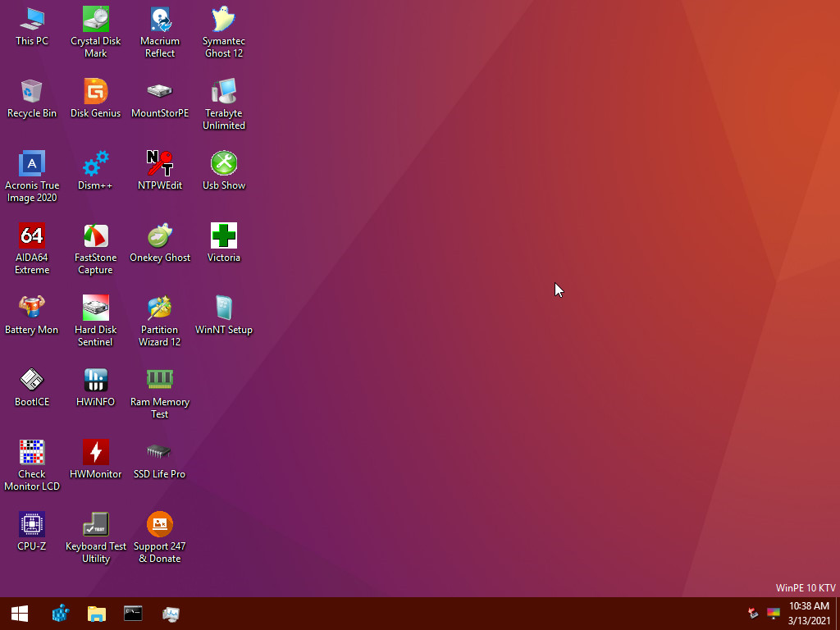Launch Disk Genius
The width and height of the screenshot is (840, 630).
(x=95, y=98)
